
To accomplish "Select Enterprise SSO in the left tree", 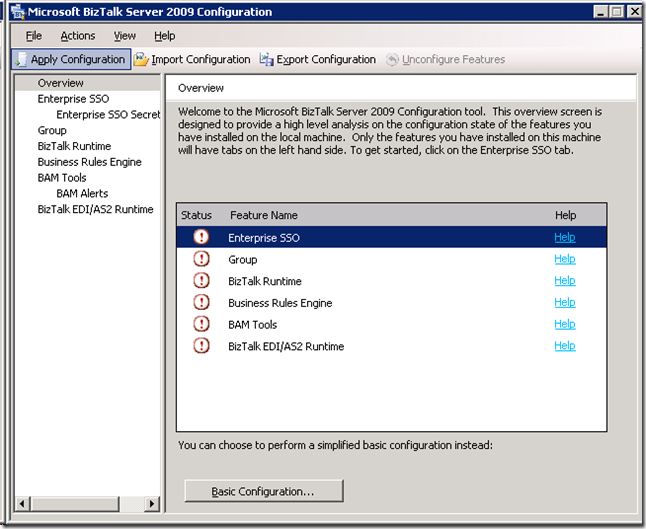I will [x=73, y=99].
